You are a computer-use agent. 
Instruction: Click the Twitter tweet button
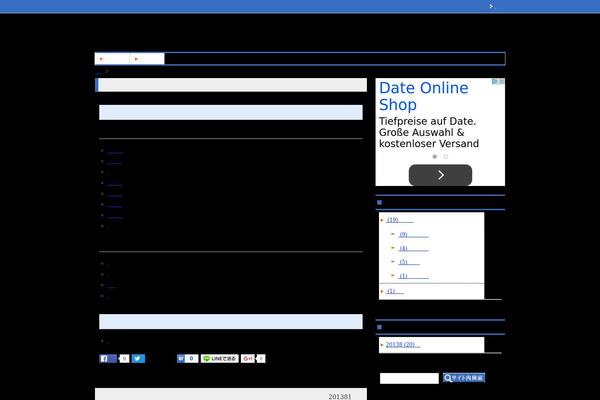tap(139, 359)
